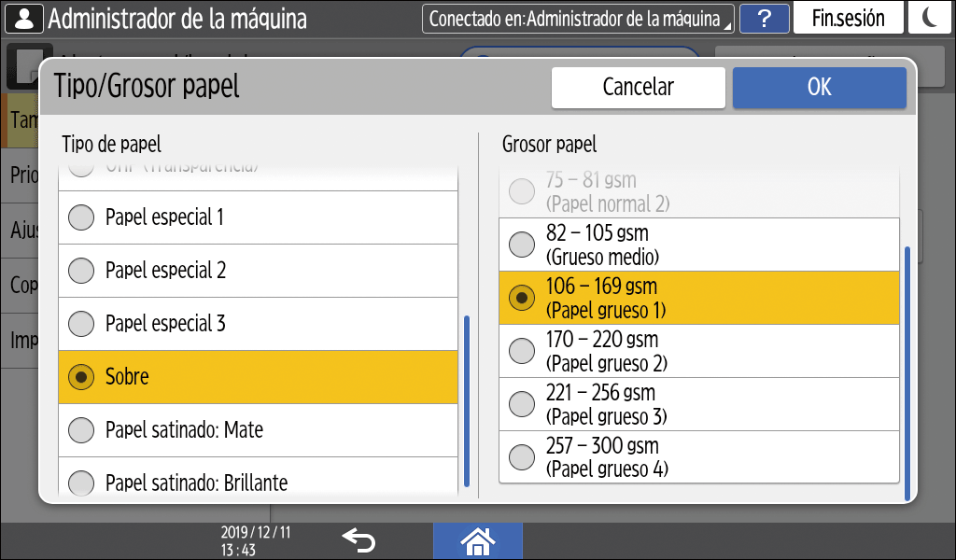Open the Conectado en login dropdown
Image resolution: width=956 pixels, height=560 pixels.
pos(579,19)
